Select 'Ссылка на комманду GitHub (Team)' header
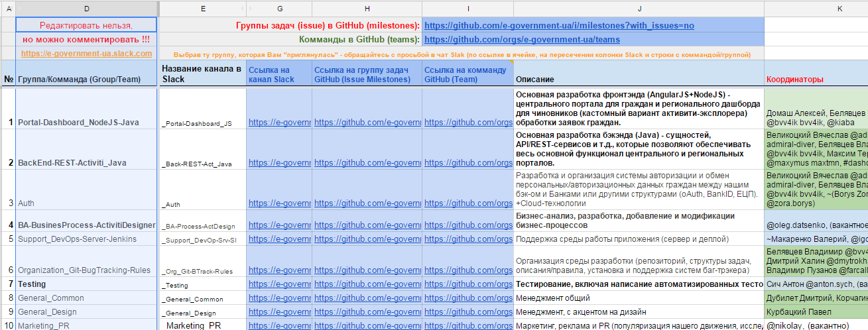The image size is (868, 330). [x=468, y=74]
